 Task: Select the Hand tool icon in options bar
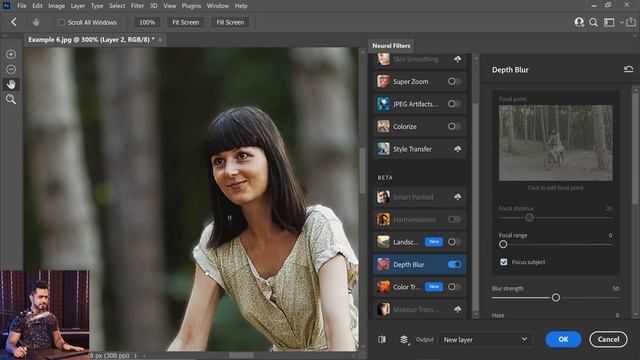(36, 22)
